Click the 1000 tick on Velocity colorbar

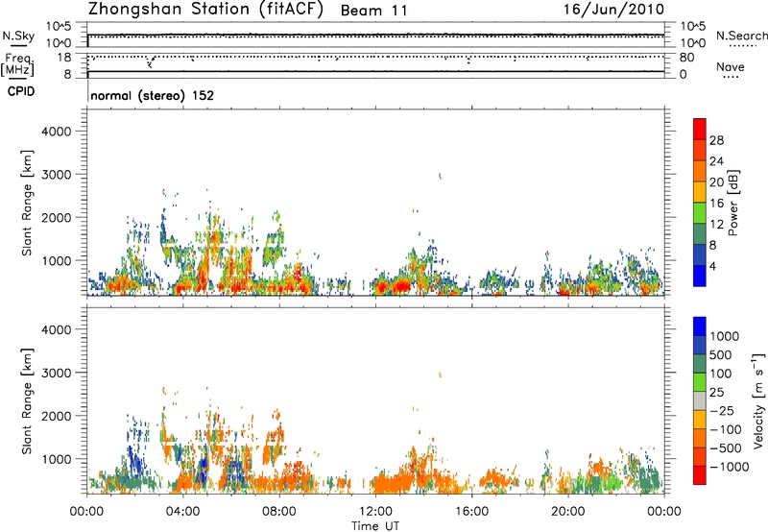tap(724, 336)
